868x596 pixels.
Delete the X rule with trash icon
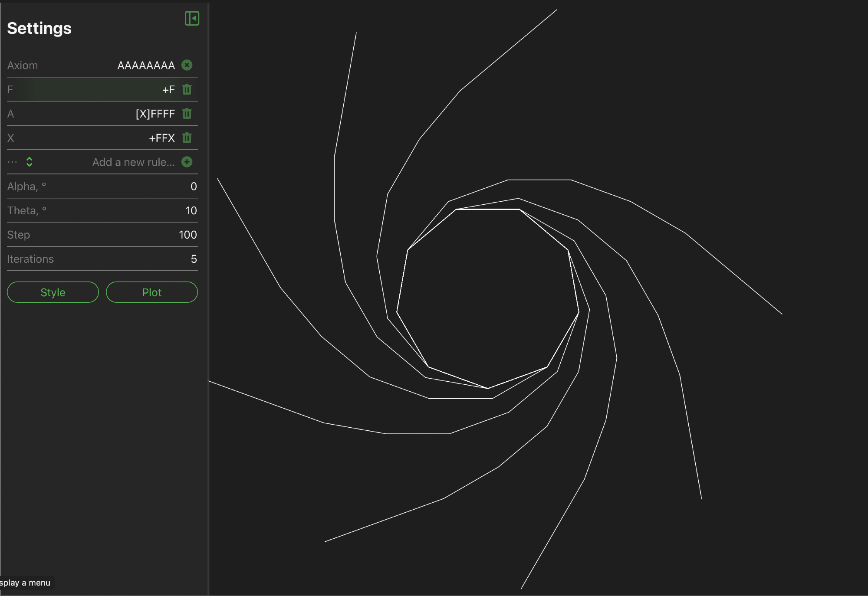(187, 138)
